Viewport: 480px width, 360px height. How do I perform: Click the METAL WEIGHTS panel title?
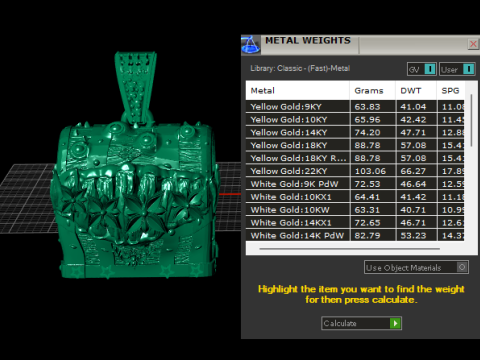point(308,41)
